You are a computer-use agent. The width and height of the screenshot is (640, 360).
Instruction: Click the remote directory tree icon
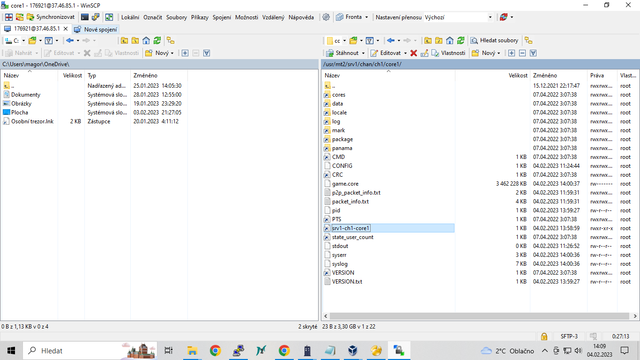click(529, 40)
